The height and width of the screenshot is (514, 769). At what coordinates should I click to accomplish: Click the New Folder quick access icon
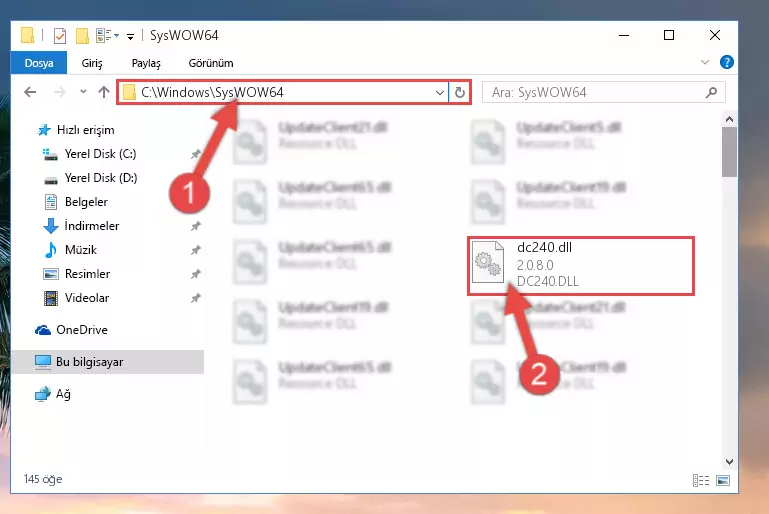point(82,36)
